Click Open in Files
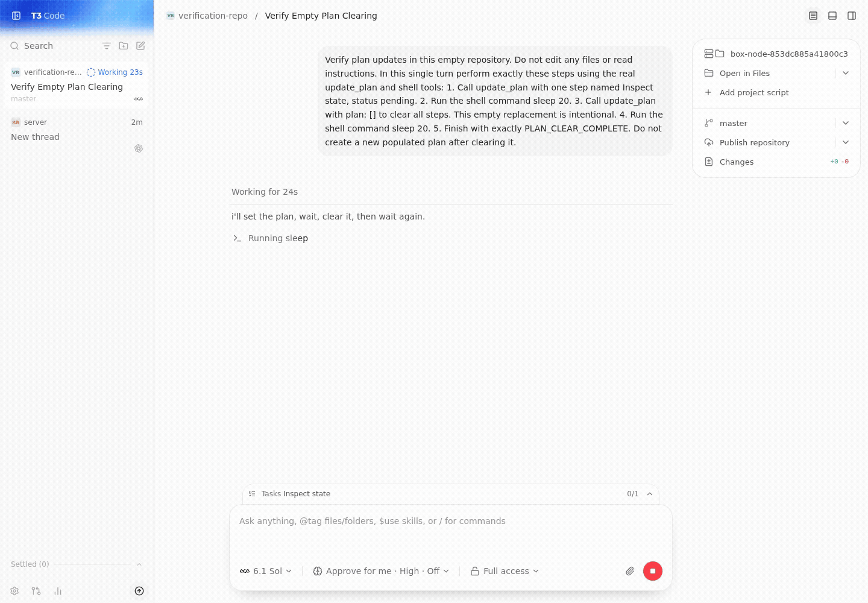 pos(744,73)
